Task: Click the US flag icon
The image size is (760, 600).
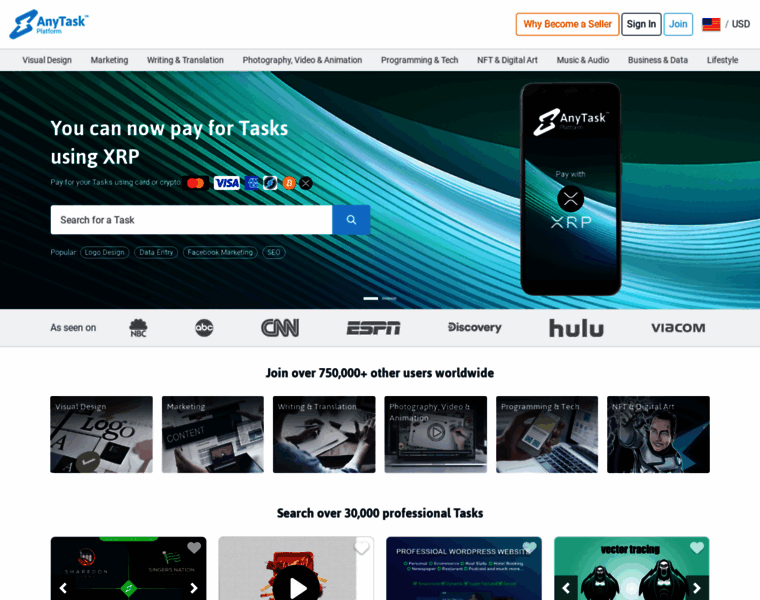Action: pyautogui.click(x=711, y=24)
